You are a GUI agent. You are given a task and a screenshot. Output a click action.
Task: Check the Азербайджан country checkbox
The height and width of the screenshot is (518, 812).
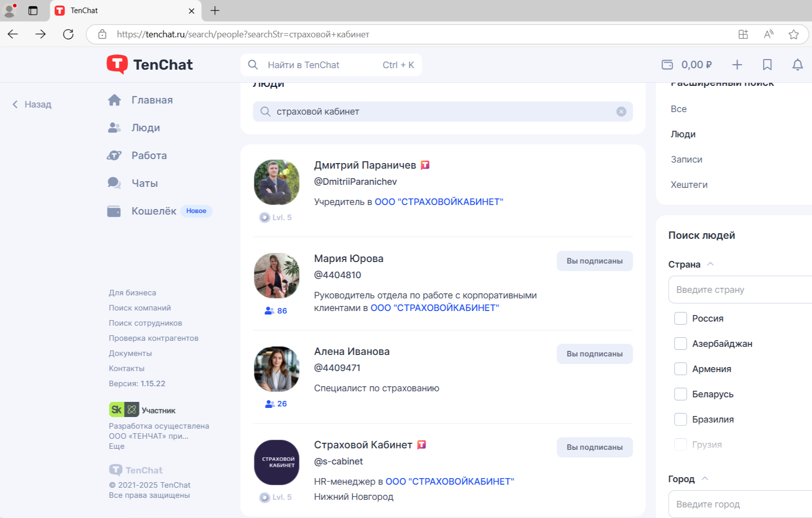[680, 344]
